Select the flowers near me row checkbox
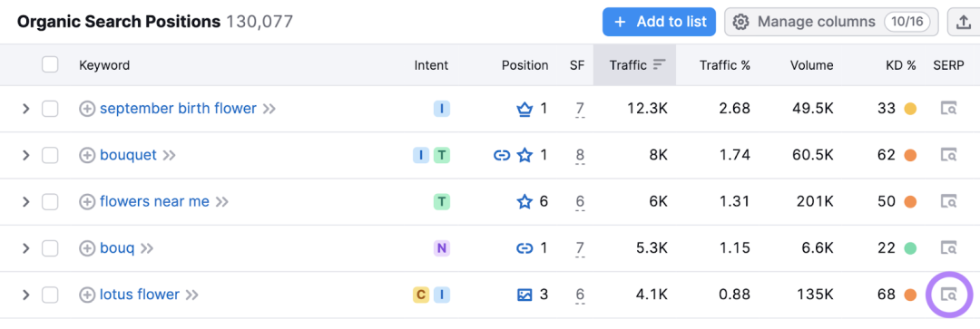 click(50, 201)
